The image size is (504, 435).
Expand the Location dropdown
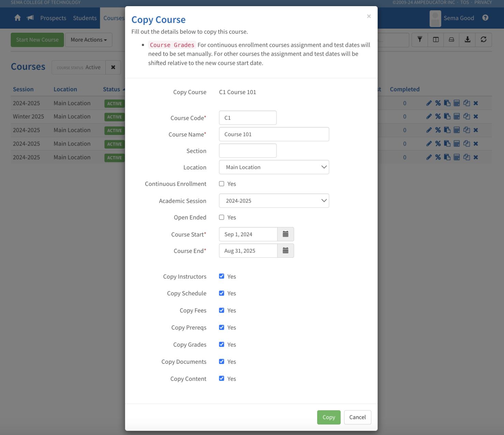[x=274, y=167]
